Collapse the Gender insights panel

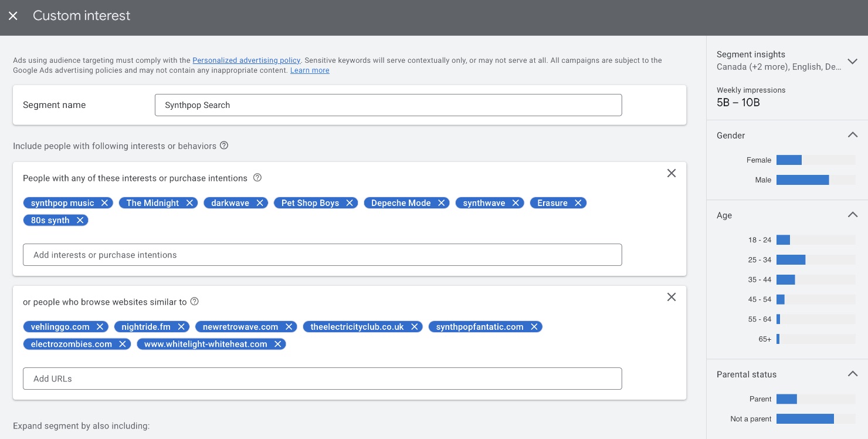852,135
